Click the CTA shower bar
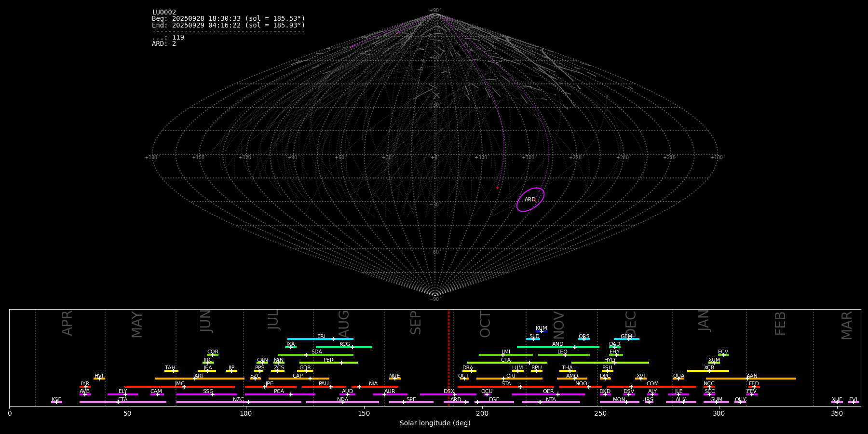The height and width of the screenshot is (434, 868). (x=507, y=363)
